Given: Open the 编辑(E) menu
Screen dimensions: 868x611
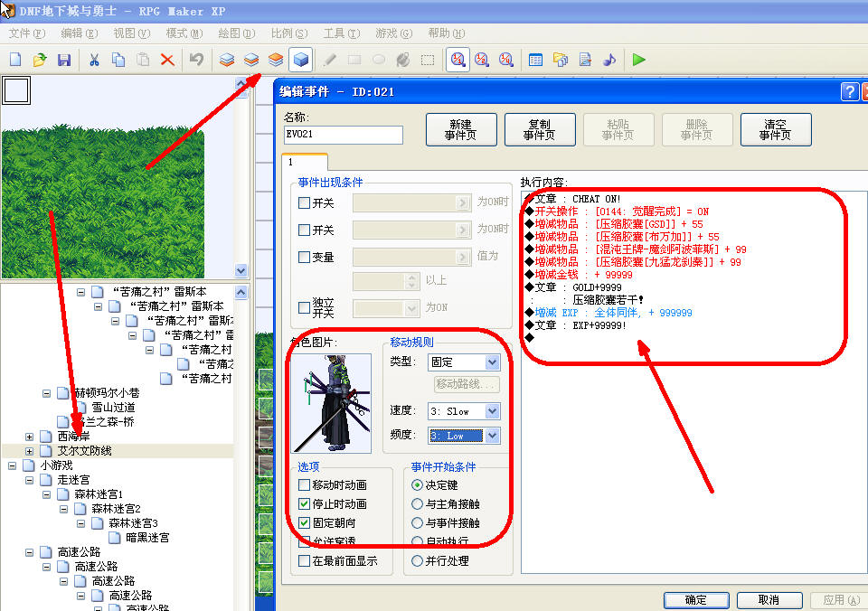Looking at the screenshot, I should pos(80,33).
